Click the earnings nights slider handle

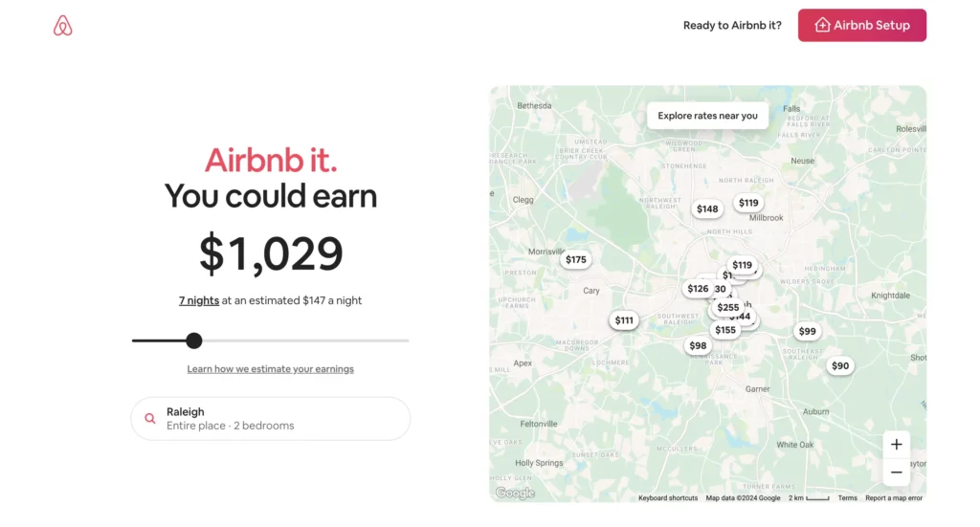pos(194,340)
